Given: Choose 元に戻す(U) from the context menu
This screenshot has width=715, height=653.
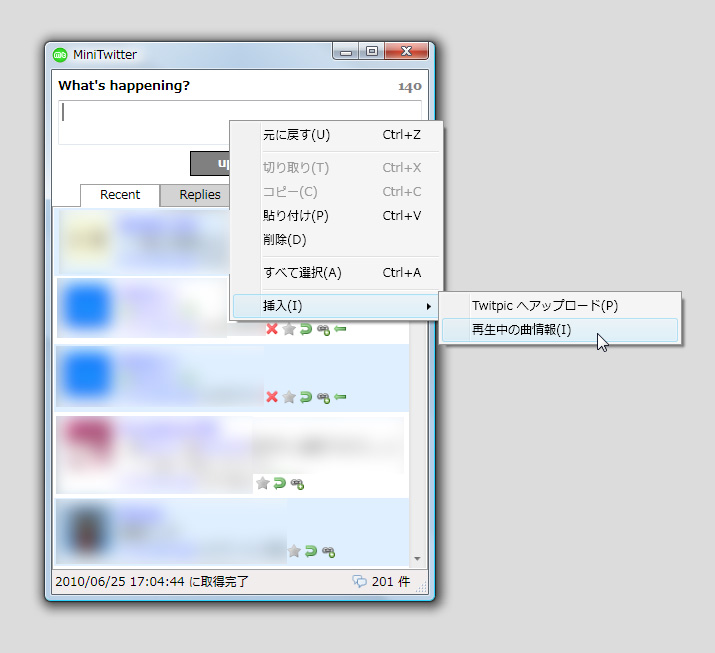Looking at the screenshot, I should (338, 135).
